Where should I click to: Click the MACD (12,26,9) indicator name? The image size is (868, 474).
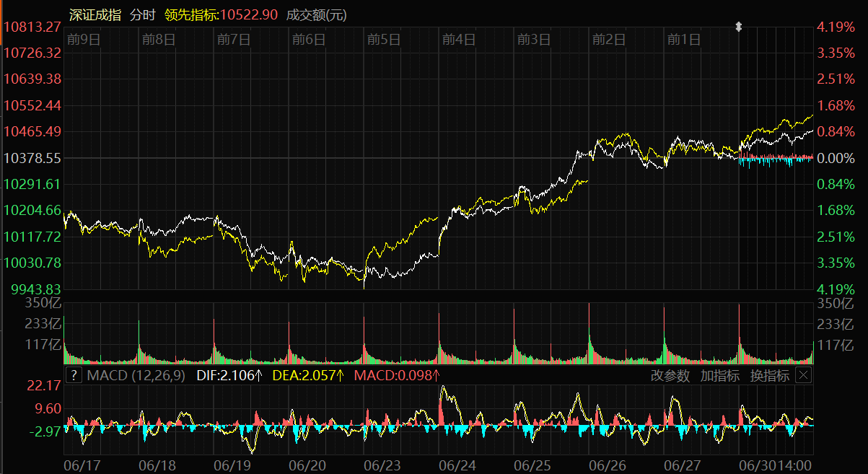click(136, 376)
